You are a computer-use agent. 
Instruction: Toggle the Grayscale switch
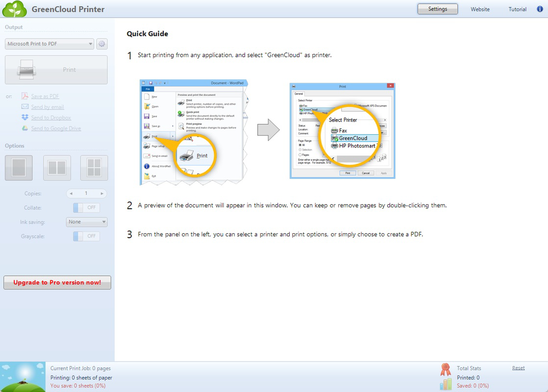point(86,236)
